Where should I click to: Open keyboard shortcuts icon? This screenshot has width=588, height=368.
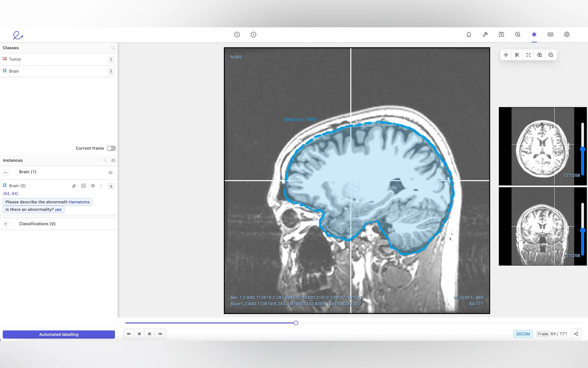(550, 35)
